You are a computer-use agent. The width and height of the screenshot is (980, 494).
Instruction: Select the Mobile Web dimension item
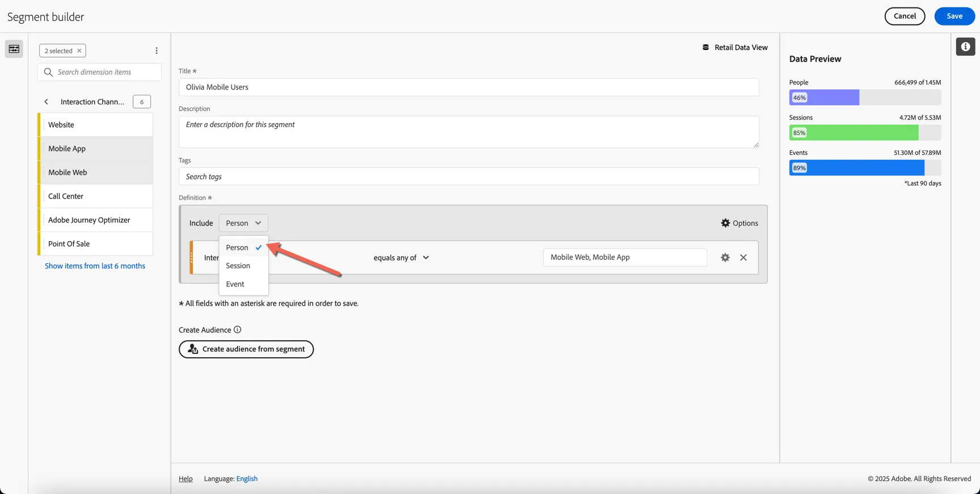(x=95, y=172)
